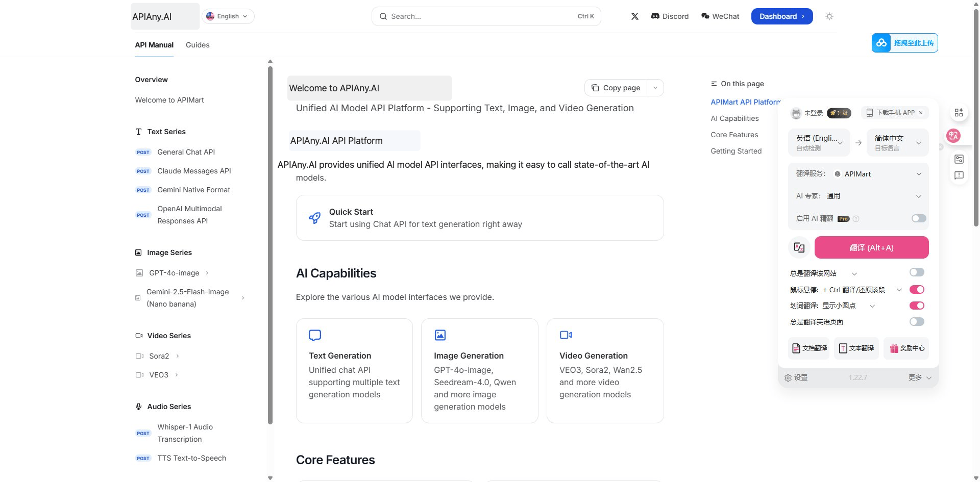Open 奖励中心 gift icon button
This screenshot has width=980, height=482.
906,348
